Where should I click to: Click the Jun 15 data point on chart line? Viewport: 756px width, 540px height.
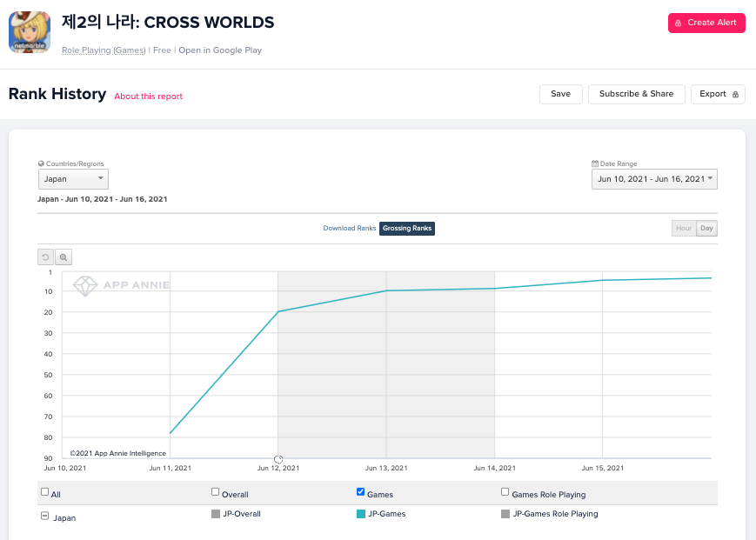pos(602,280)
